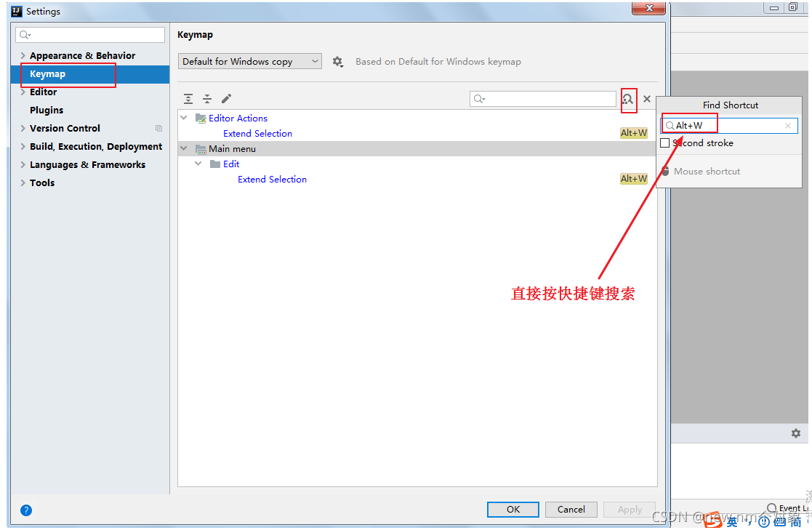Screen dimensions: 812x530
Task: Click the Version Control copy settings icon
Action: pyautogui.click(x=159, y=129)
